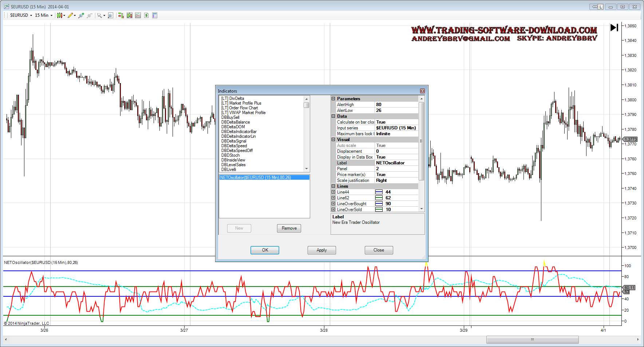Viewport: 644px width, 347px height.
Task: Click the zoom frame icon
Action: 111,15
